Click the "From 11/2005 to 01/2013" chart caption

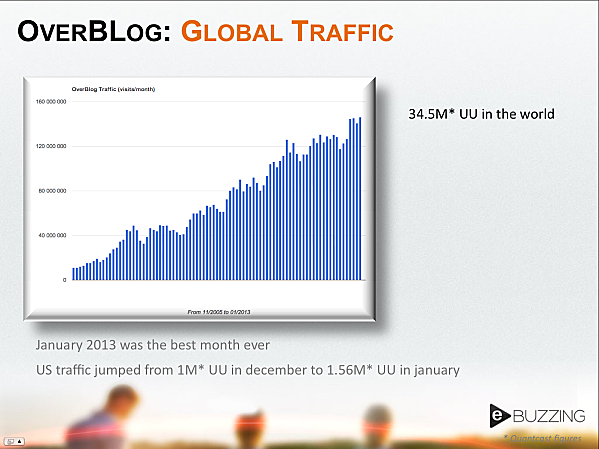[219, 312]
